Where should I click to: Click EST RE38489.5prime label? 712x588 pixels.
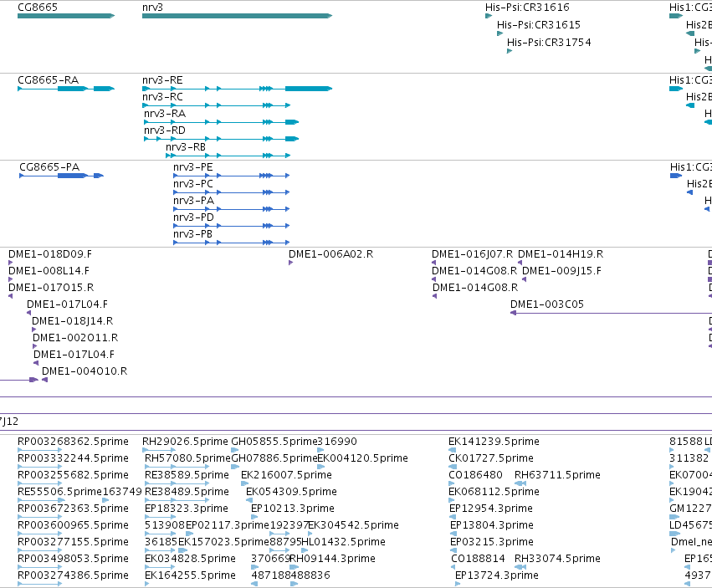(187, 492)
